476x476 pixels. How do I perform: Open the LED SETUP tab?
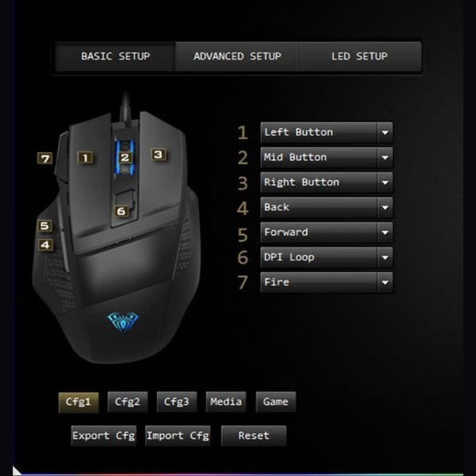coord(359,56)
